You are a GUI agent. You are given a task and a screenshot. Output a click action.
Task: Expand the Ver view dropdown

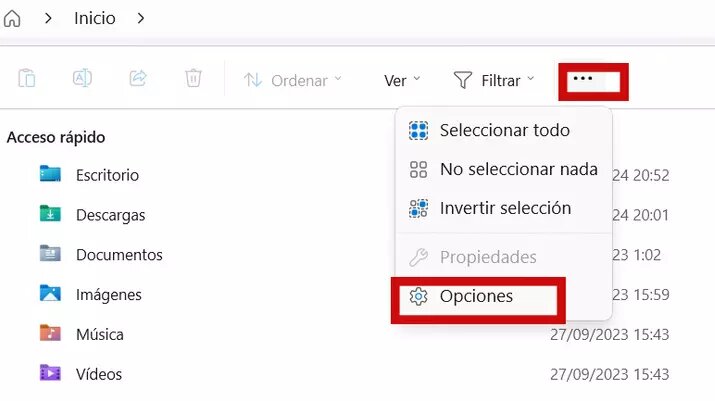pos(402,80)
